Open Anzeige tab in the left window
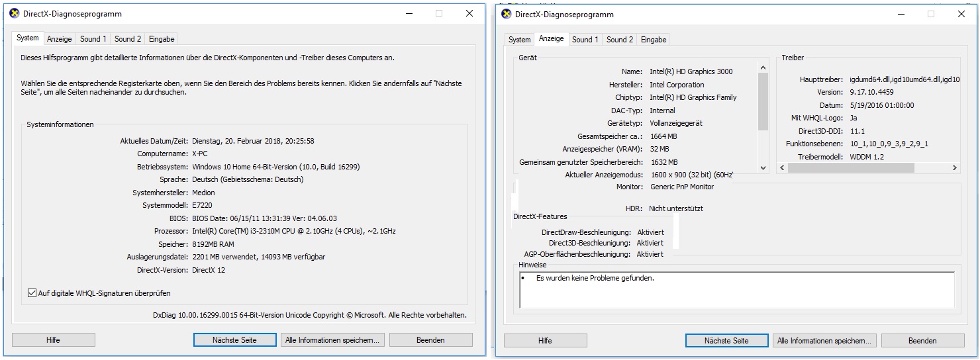Screen dimensions: 980x360 pos(60,39)
